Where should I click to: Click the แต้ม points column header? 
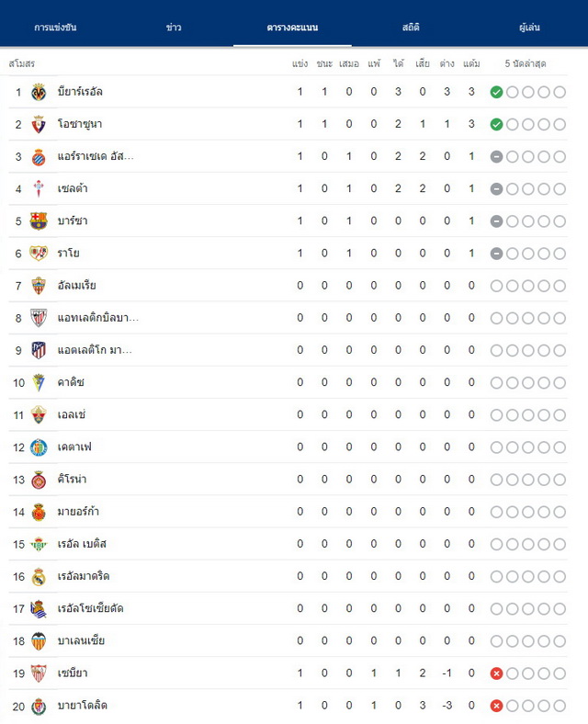click(471, 63)
